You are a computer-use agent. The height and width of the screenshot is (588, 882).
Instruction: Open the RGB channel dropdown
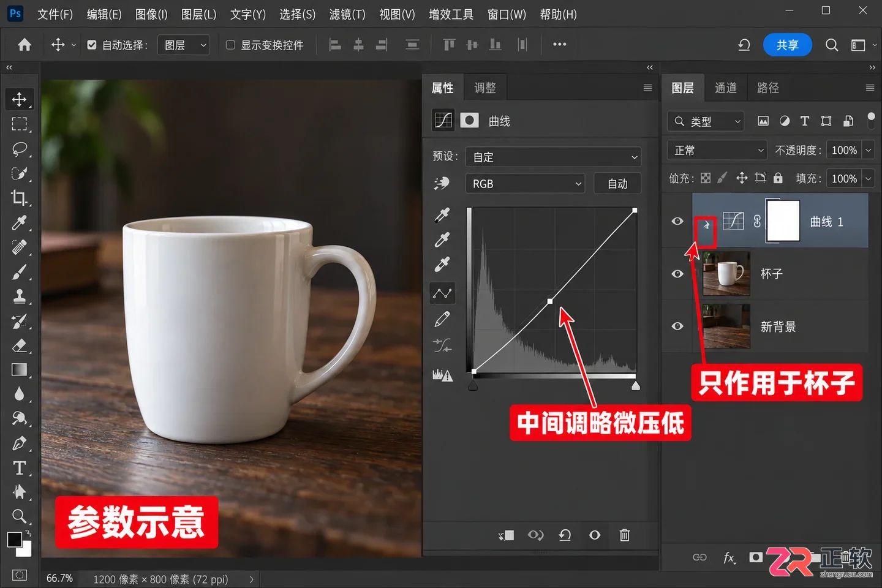coord(525,184)
